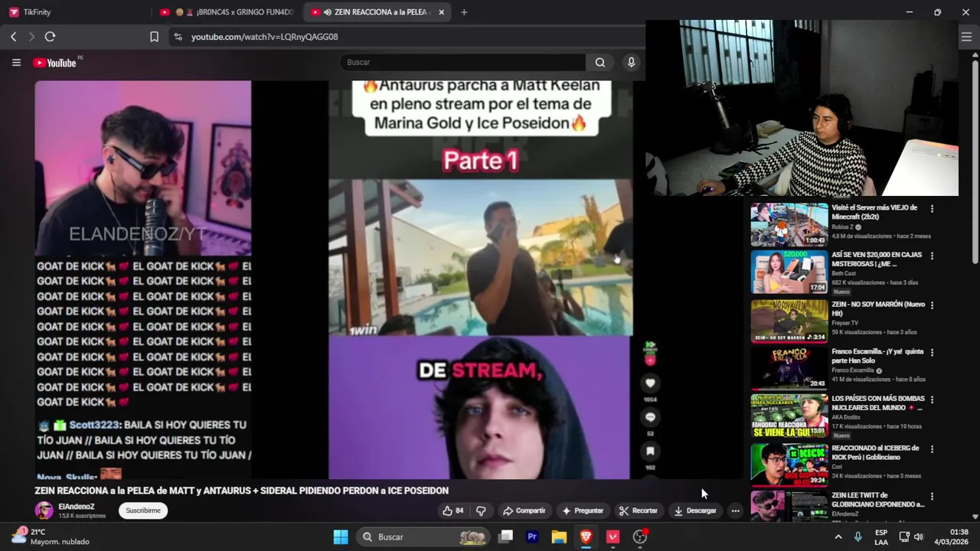Click the address bar URL
Screen dimensions: 980x551
[264, 37]
